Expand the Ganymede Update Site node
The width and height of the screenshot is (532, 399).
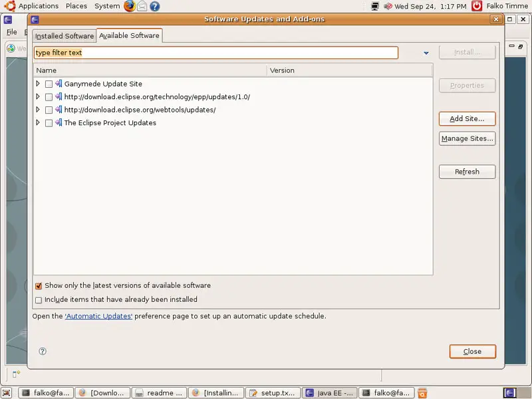(38, 84)
